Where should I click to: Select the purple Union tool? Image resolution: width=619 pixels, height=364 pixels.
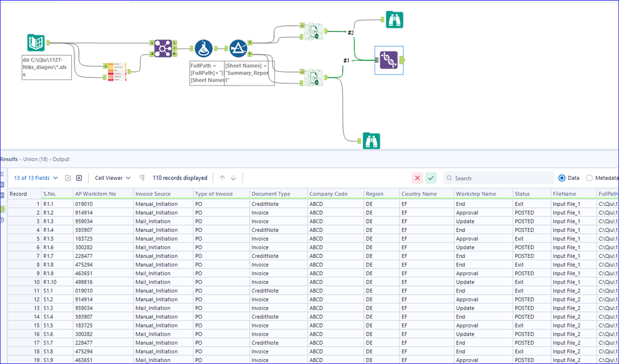tap(389, 60)
